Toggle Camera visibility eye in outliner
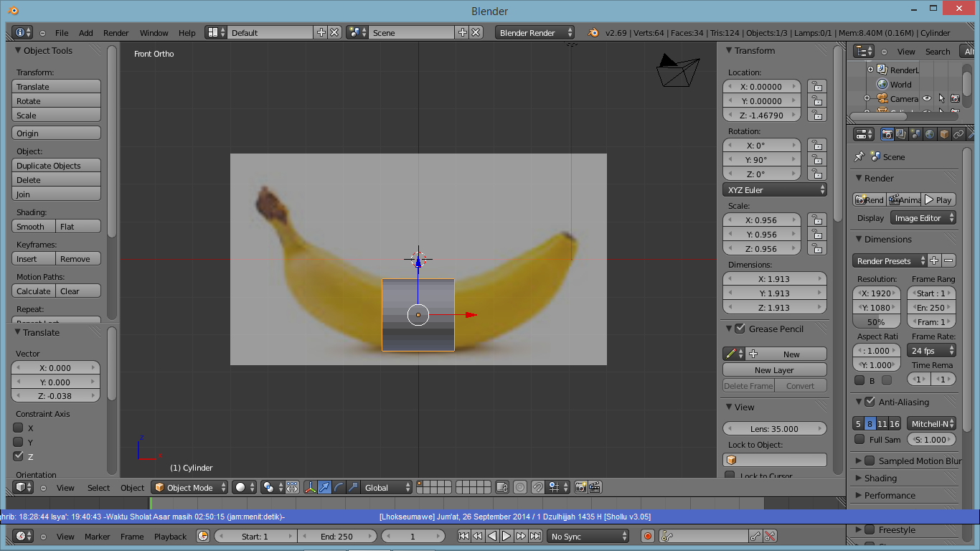980x551 pixels. tap(927, 99)
